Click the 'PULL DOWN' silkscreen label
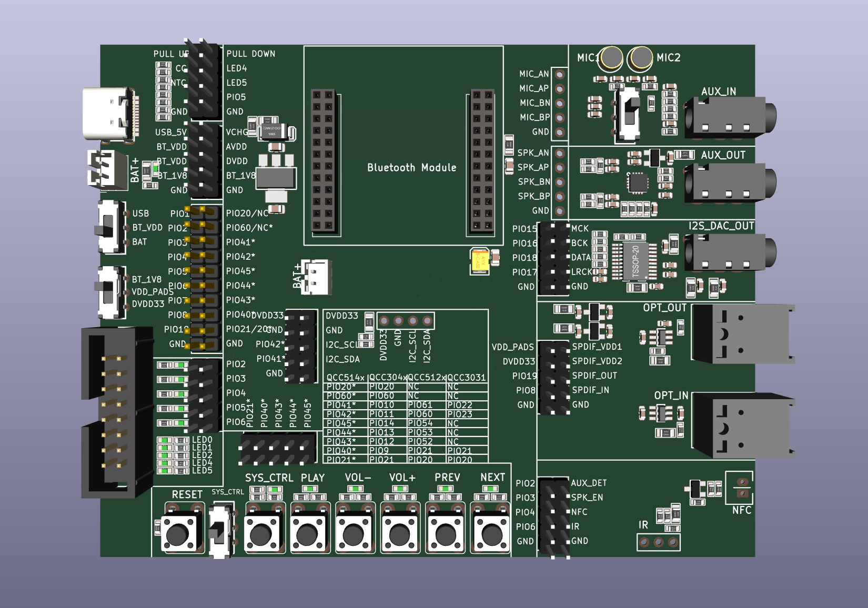This screenshot has width=868, height=608. [251, 54]
